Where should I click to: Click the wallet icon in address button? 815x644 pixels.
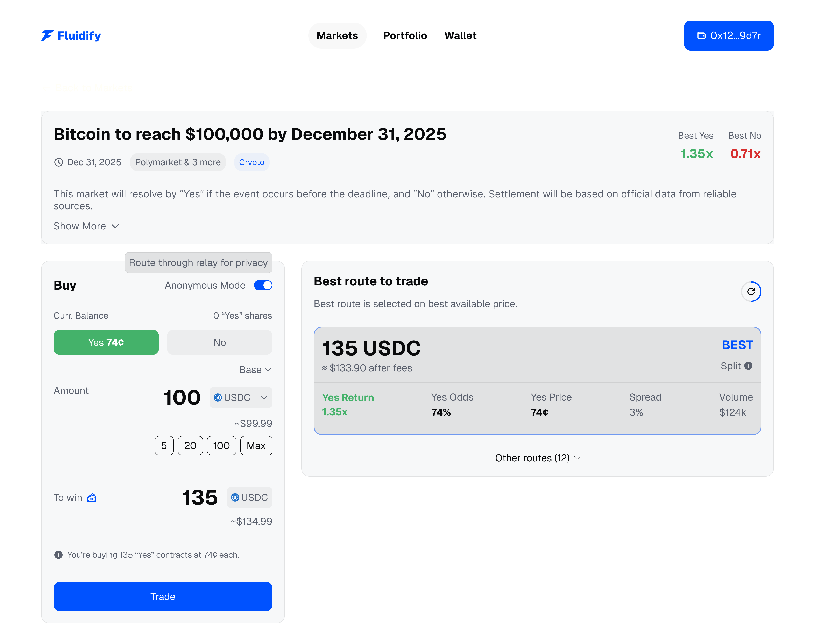tap(701, 35)
